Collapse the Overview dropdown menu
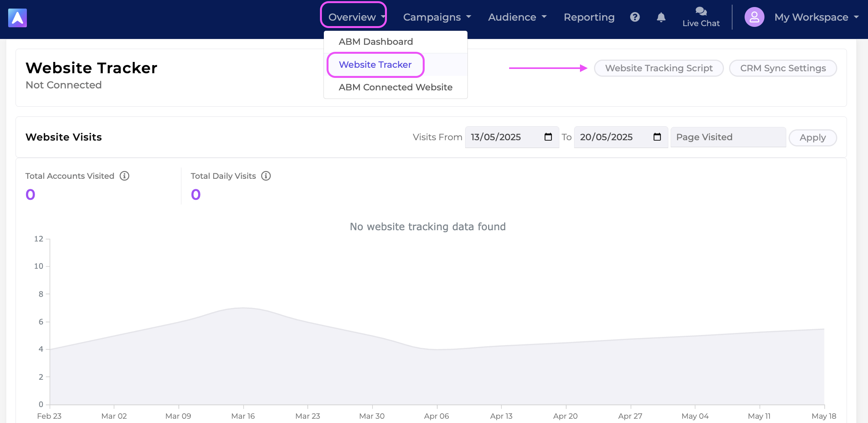Image resolution: width=868 pixels, height=423 pixels. tap(353, 17)
